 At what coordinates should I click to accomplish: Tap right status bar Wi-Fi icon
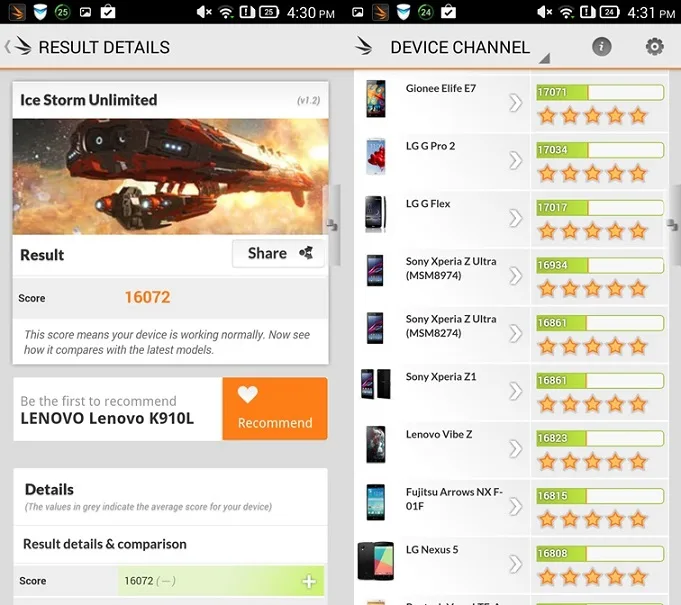pyautogui.click(x=566, y=12)
